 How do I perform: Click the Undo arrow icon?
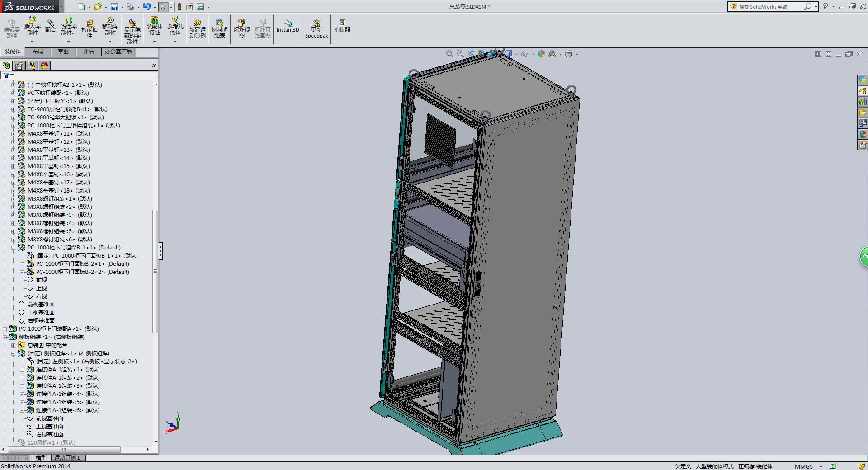146,7
